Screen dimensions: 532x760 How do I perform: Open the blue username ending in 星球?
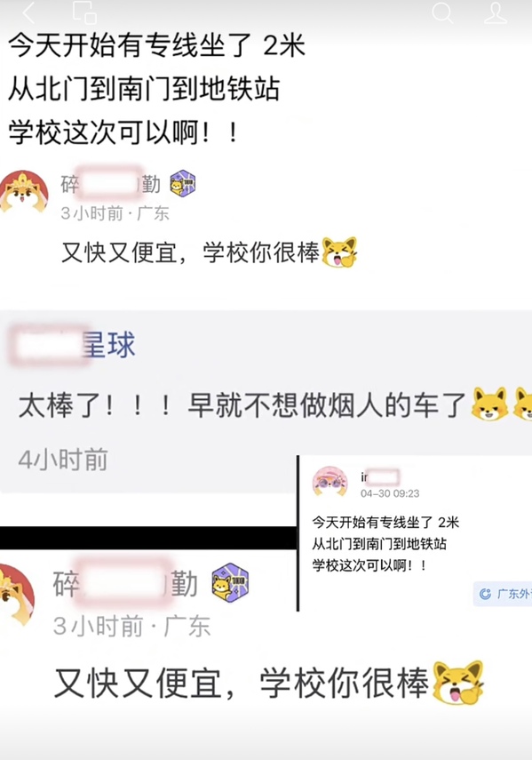click(x=73, y=345)
